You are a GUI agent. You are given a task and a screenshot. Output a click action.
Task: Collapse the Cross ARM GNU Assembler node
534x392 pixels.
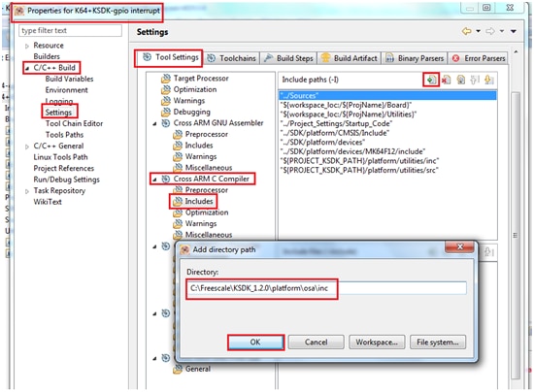tap(154, 123)
